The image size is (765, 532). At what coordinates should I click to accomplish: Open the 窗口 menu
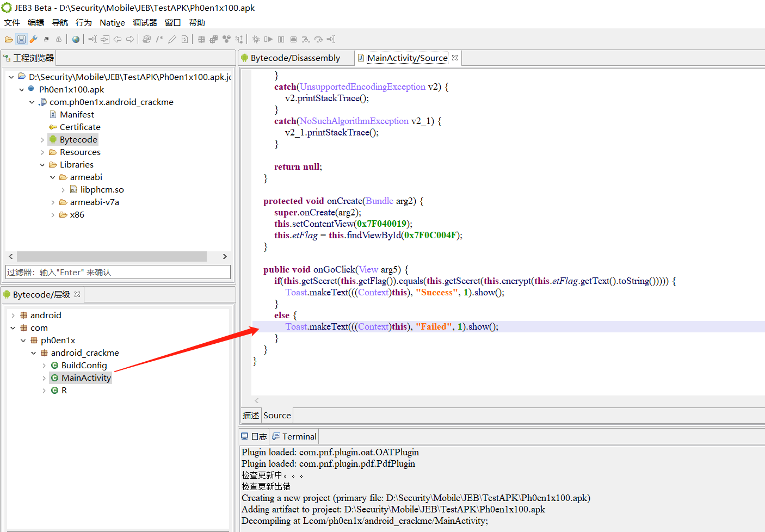(x=173, y=22)
